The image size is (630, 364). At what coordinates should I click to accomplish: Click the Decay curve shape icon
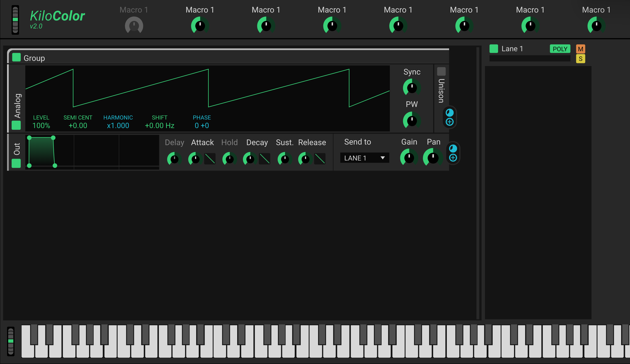[264, 159]
